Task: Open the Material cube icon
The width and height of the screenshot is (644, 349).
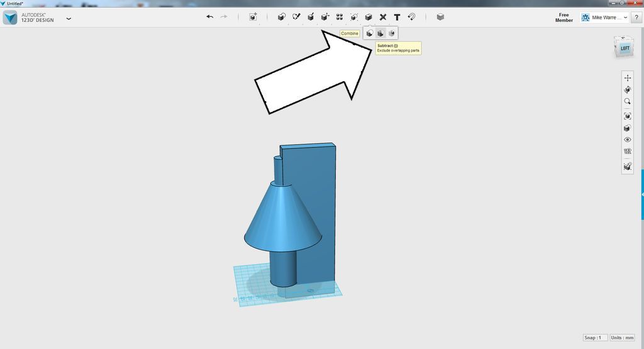Action: (440, 17)
